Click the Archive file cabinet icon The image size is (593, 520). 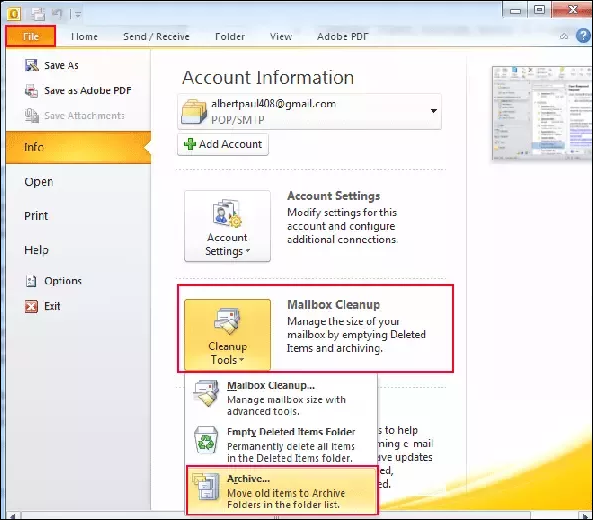(205, 487)
